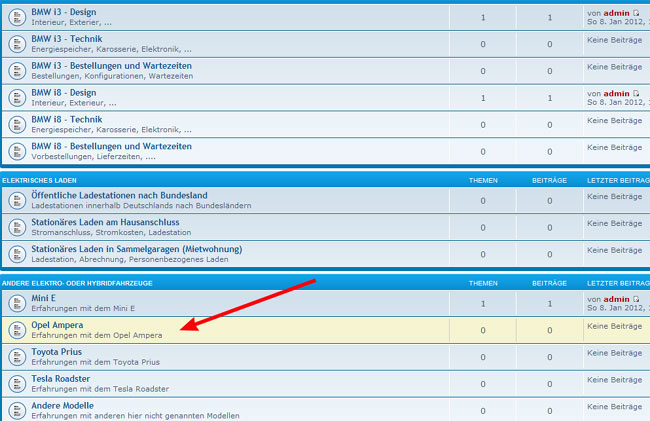
Task: Click the forum icon next to Tesla Roadster
Action: [x=16, y=384]
